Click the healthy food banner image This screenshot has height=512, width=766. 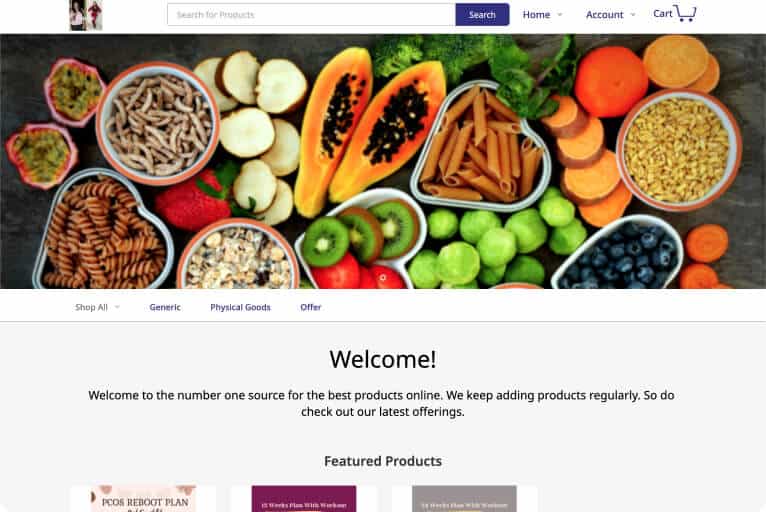click(x=383, y=161)
